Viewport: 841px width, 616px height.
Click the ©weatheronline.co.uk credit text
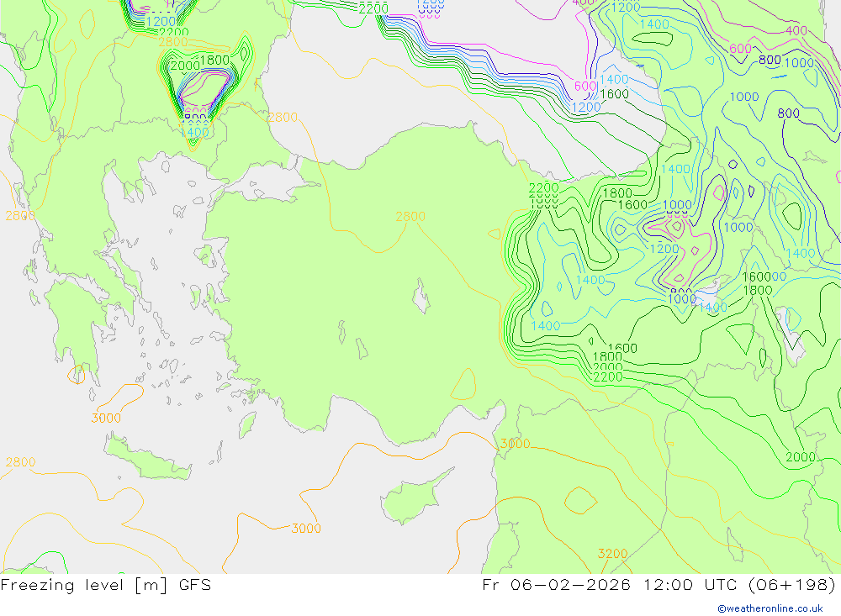tap(770, 608)
